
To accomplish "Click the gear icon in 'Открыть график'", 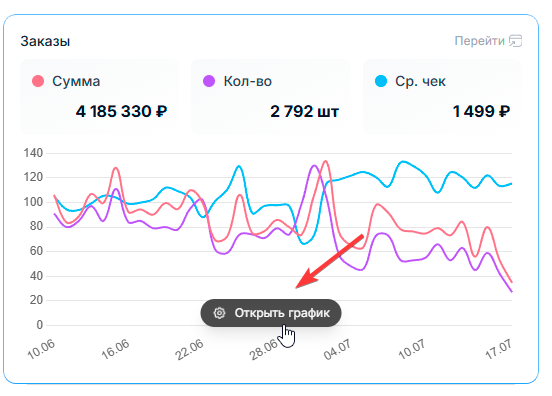I will [x=219, y=313].
